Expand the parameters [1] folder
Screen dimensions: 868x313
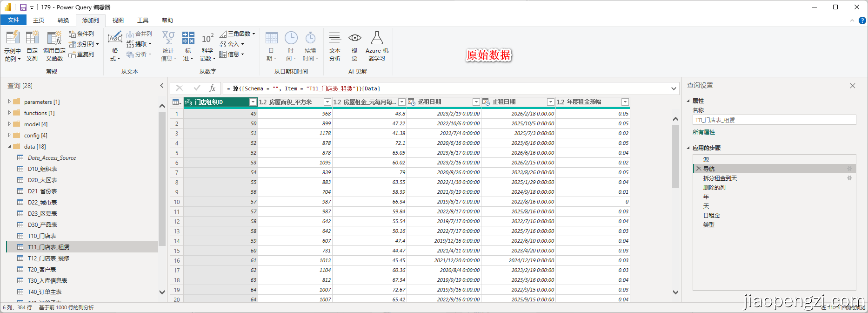coord(9,102)
